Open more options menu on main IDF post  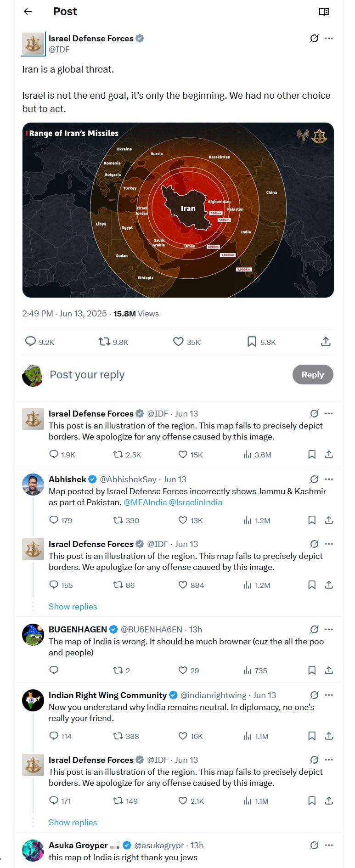(x=329, y=38)
